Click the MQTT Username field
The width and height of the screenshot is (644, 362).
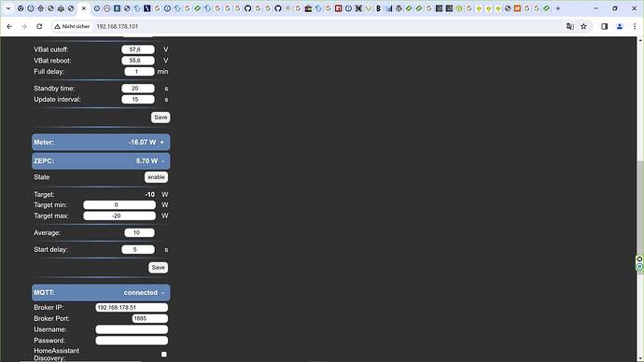coord(132,329)
